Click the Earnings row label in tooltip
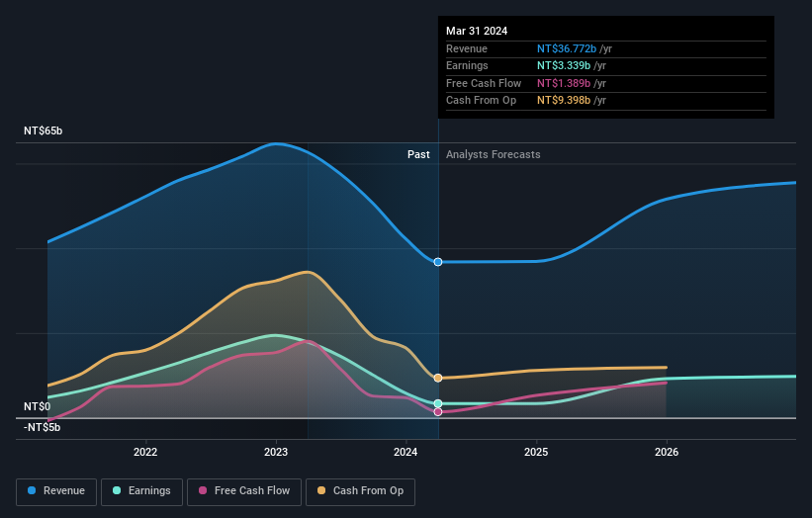This screenshot has width=812, height=518. pyautogui.click(x=467, y=65)
